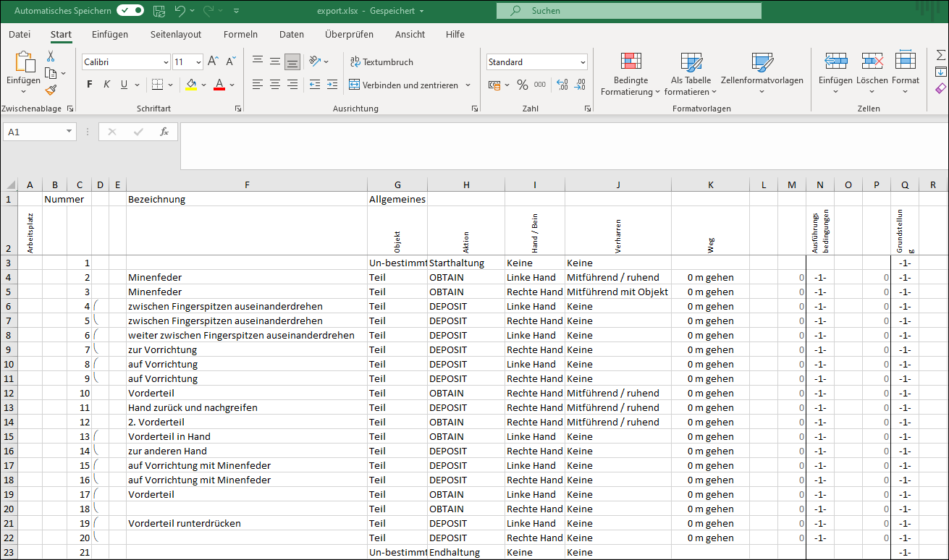The image size is (949, 560).
Task: Open the font name Calibri dropdown
Action: tap(166, 62)
